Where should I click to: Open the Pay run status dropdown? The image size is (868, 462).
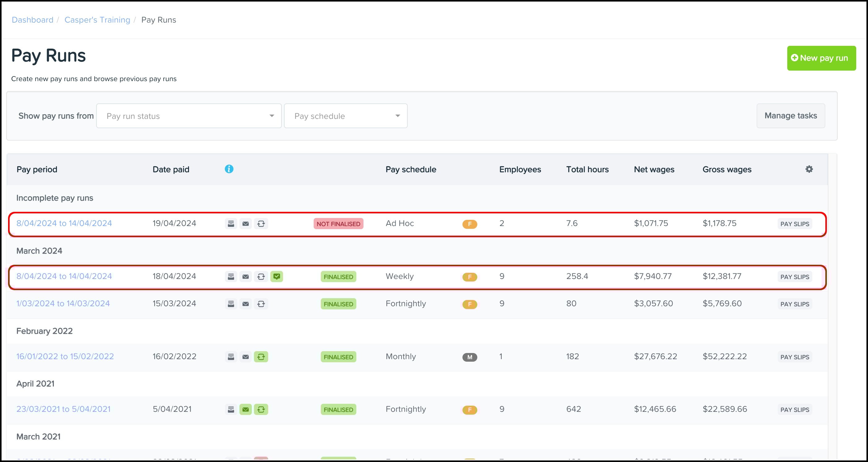[189, 116]
